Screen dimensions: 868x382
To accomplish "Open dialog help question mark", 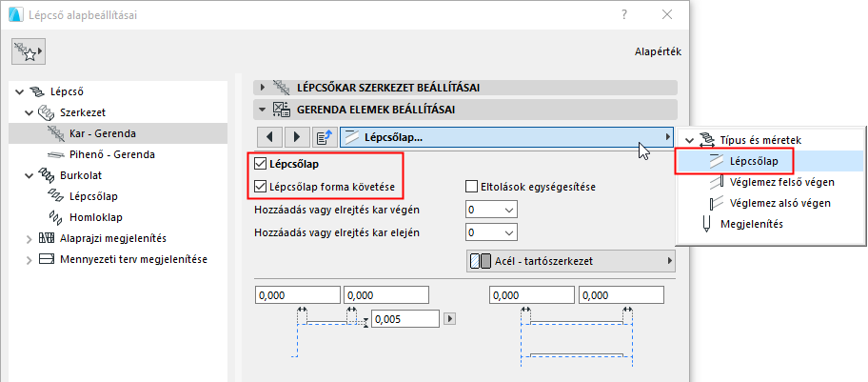I will click(x=624, y=15).
